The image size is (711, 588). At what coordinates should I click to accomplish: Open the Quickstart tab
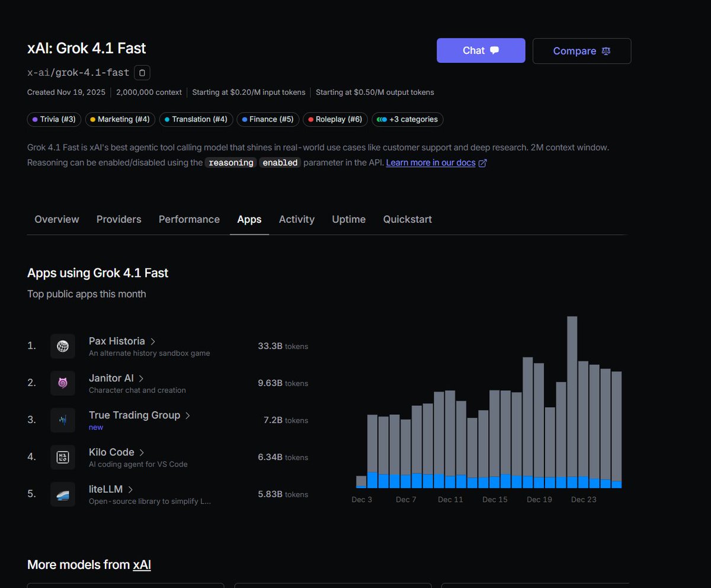tap(408, 219)
